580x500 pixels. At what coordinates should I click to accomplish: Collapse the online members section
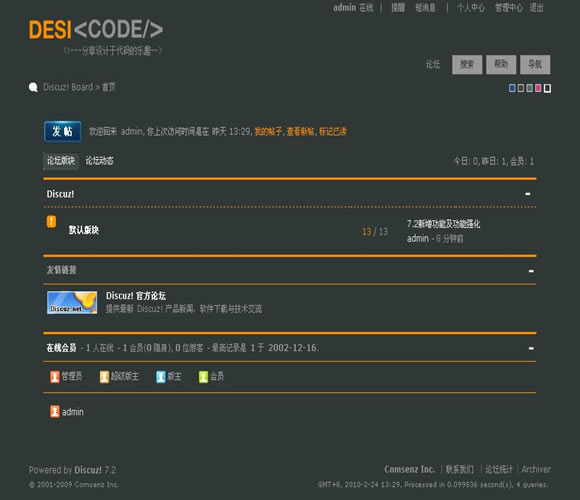click(531, 348)
